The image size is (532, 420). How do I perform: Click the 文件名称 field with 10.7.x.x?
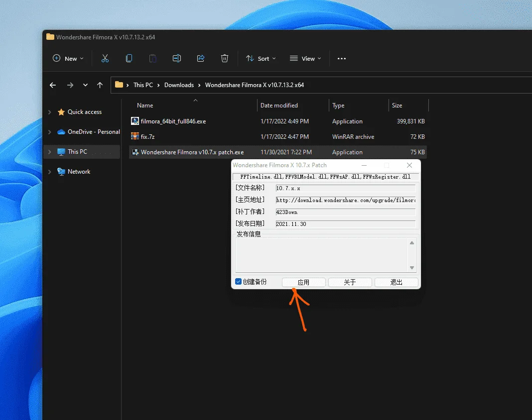tap(345, 188)
